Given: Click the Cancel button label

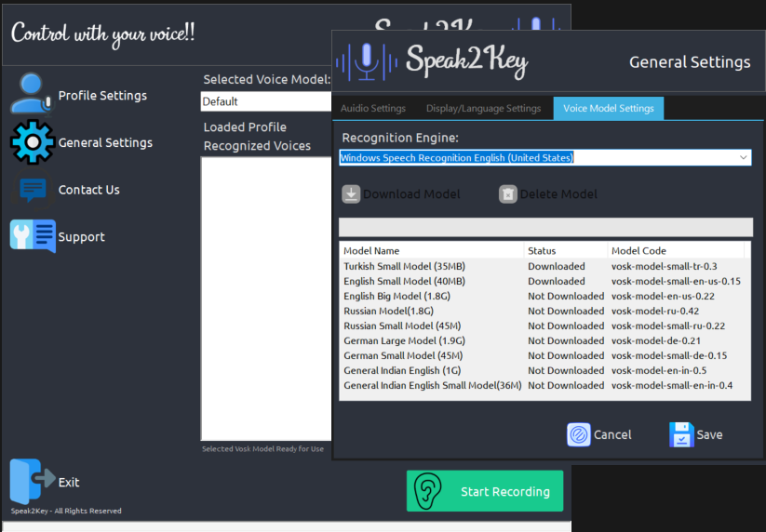Looking at the screenshot, I should [x=612, y=434].
